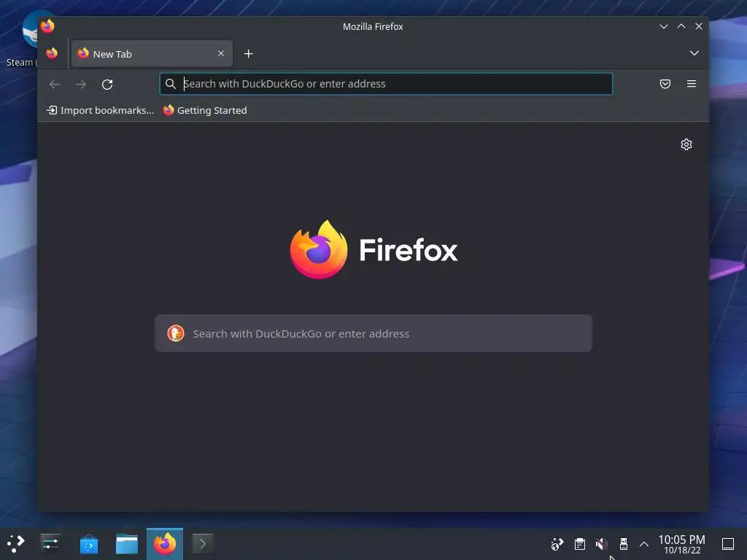Screen dimensions: 747x560
Task: Open Import bookmarks from bookmarks toolbar
Action: 100,111
